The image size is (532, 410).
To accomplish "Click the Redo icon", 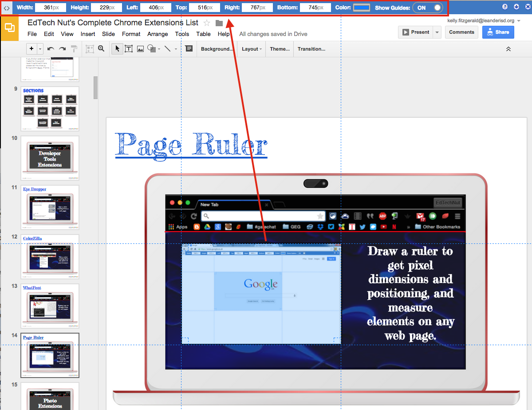I will [63, 49].
